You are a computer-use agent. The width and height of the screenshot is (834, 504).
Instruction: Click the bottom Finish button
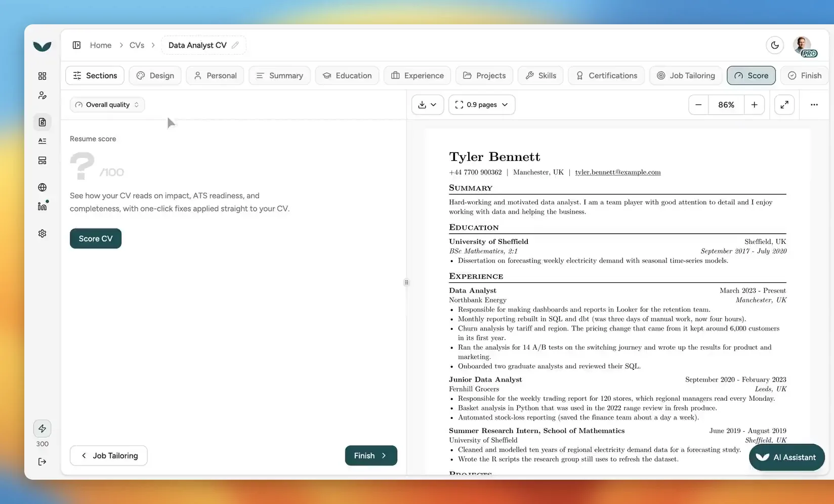(371, 455)
